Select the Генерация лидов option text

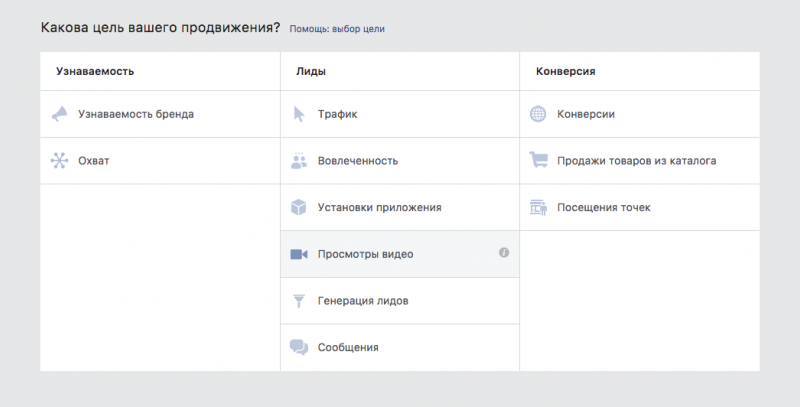tap(363, 301)
